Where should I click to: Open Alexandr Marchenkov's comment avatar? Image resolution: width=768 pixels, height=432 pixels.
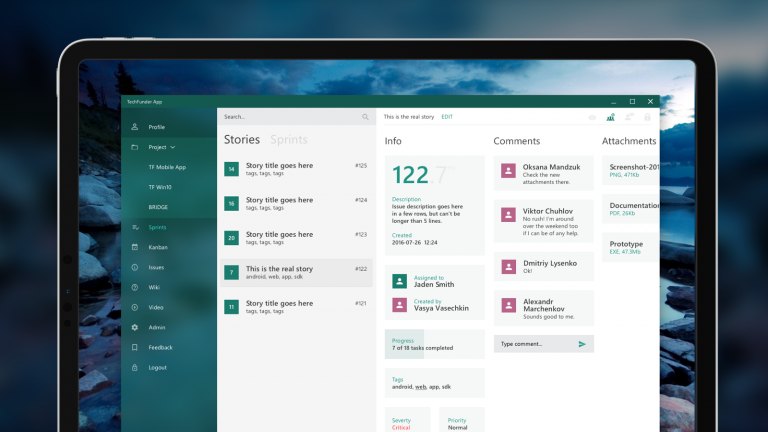click(508, 305)
